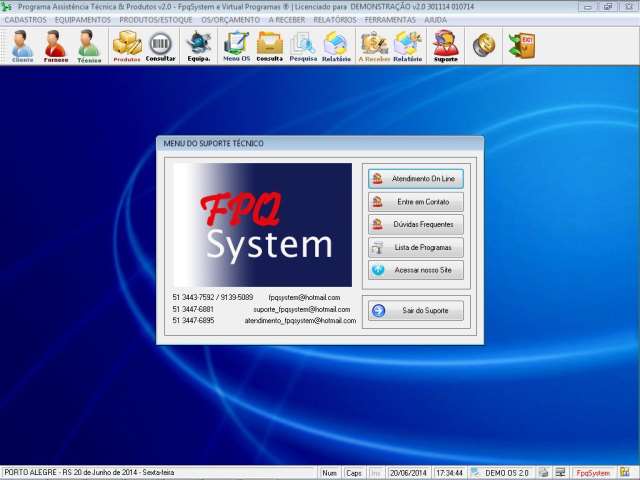Select the gold coin toolbar icon
This screenshot has height=480, width=640.
tap(484, 45)
